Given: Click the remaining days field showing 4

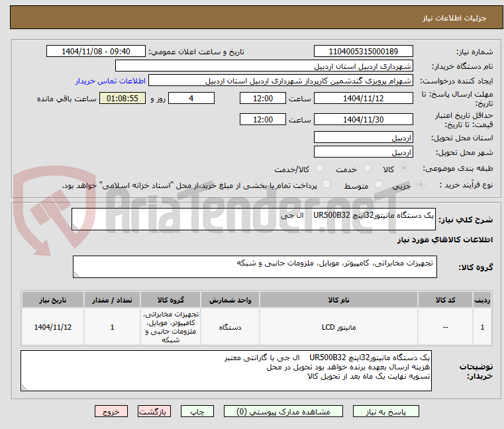Looking at the screenshot, I should [x=191, y=99].
